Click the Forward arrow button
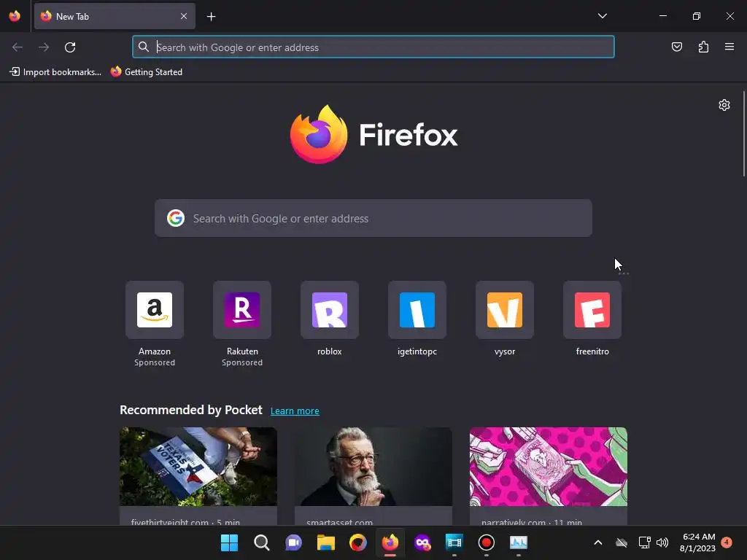This screenshot has width=747, height=560. (44, 47)
